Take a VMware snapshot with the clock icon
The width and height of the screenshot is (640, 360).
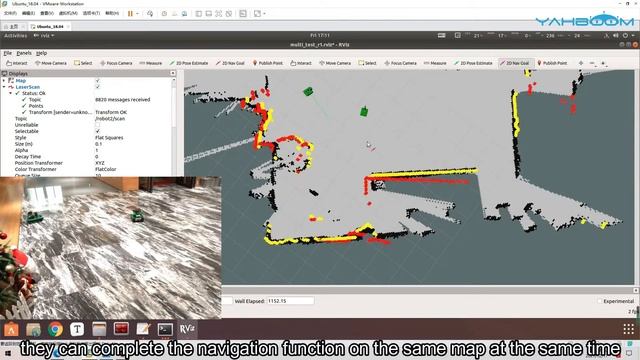(x=164, y=13)
